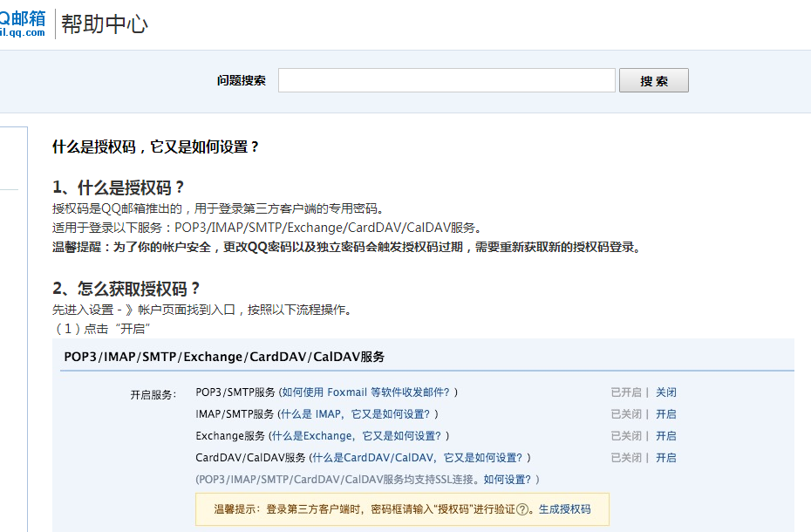Click the 什么是授权码，它又是如何设置 title
811x532 pixels.
(x=156, y=147)
